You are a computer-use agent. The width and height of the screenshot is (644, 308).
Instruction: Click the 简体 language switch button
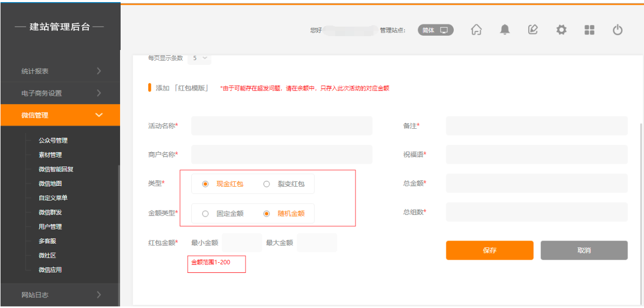point(435,30)
